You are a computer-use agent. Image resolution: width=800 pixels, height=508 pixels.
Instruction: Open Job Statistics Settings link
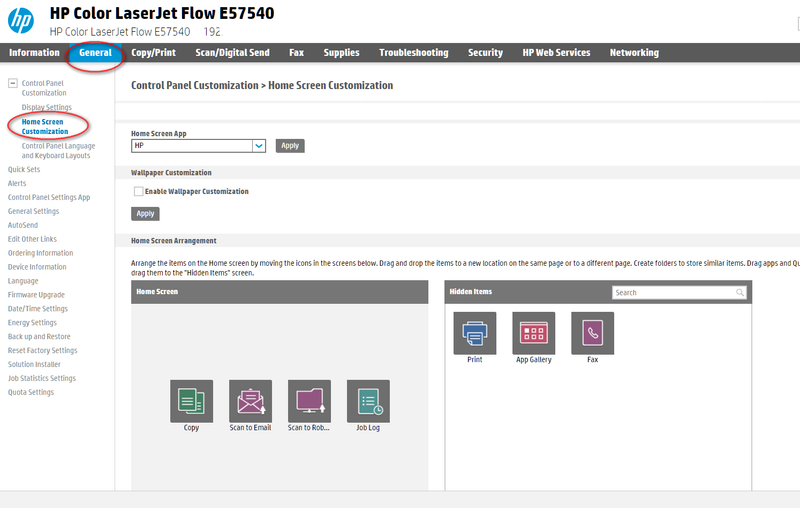coord(42,378)
